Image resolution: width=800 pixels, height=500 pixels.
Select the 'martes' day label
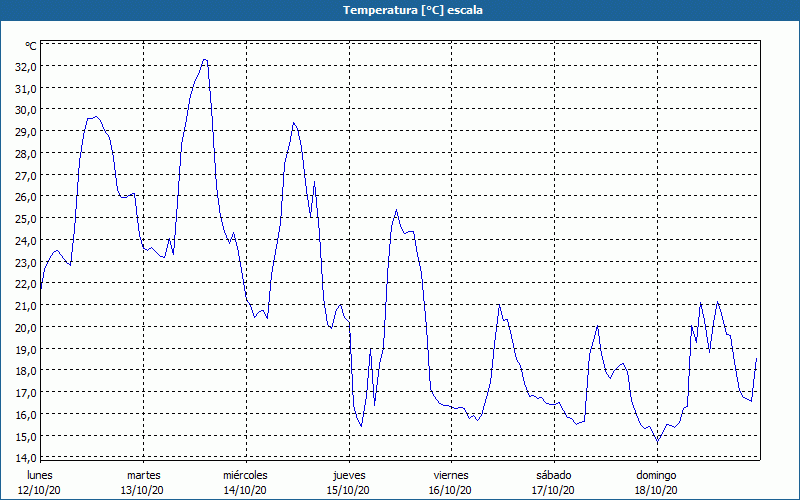tap(143, 475)
